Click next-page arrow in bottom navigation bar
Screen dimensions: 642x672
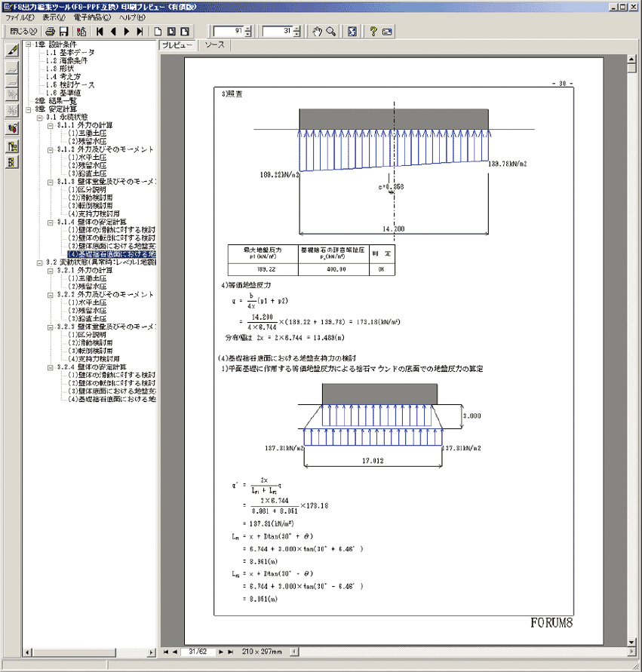click(x=221, y=652)
